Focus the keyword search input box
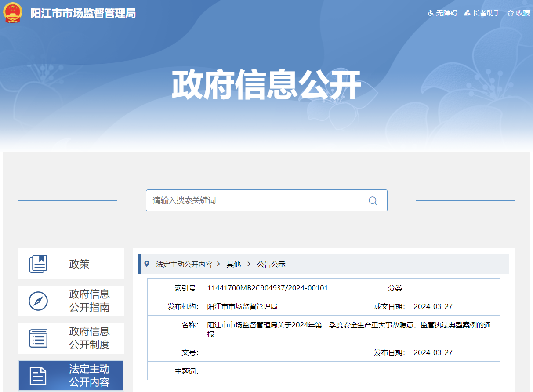This screenshot has width=533, height=392. coord(257,200)
